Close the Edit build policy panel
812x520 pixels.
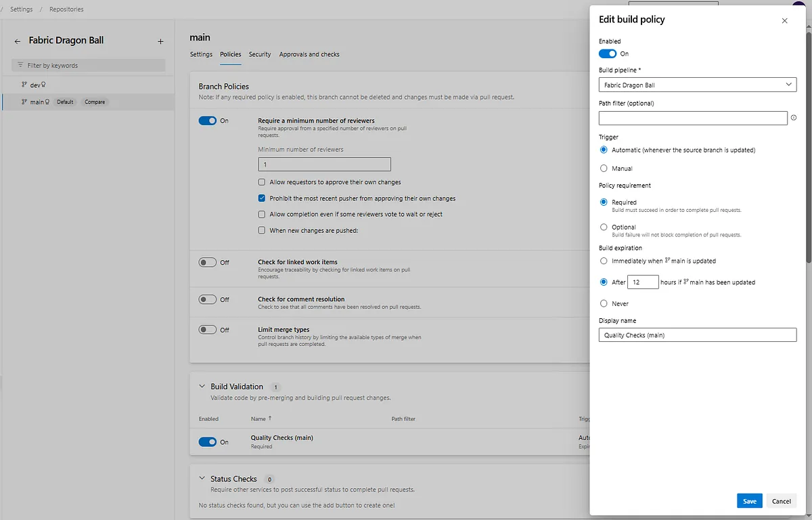(784, 20)
